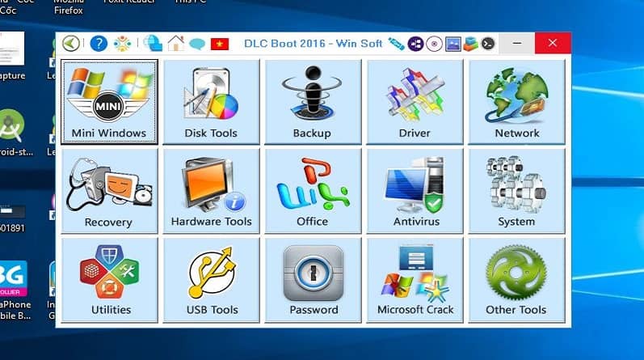Click the speech bubble chat icon
644x360 pixels.
197,44
